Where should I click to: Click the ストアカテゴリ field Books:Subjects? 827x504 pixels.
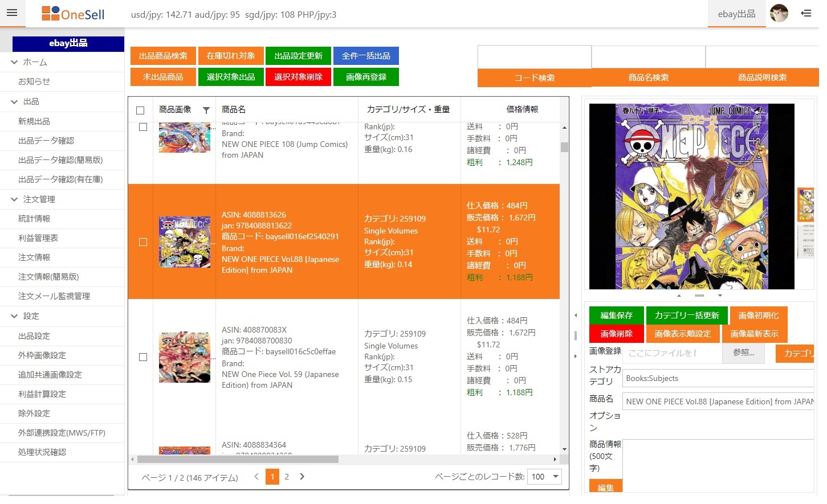pyautogui.click(x=718, y=378)
